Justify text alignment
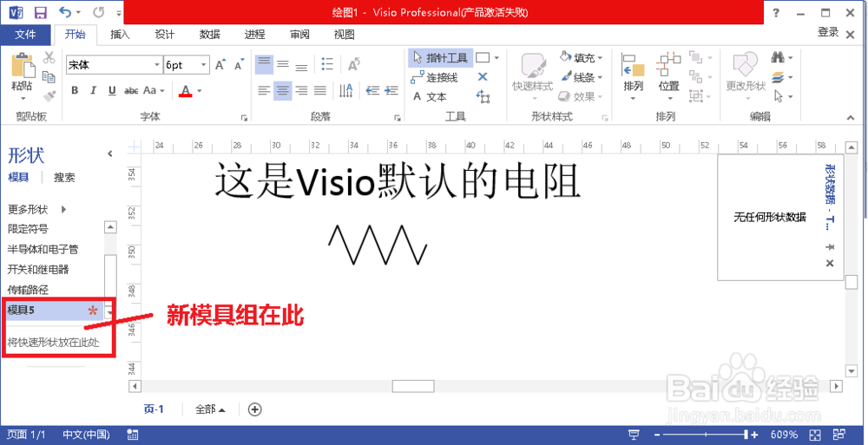 click(x=320, y=89)
